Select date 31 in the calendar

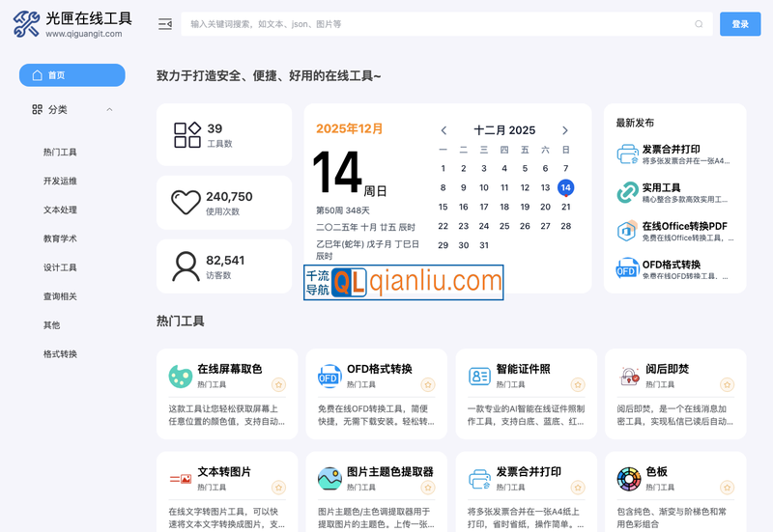484,245
